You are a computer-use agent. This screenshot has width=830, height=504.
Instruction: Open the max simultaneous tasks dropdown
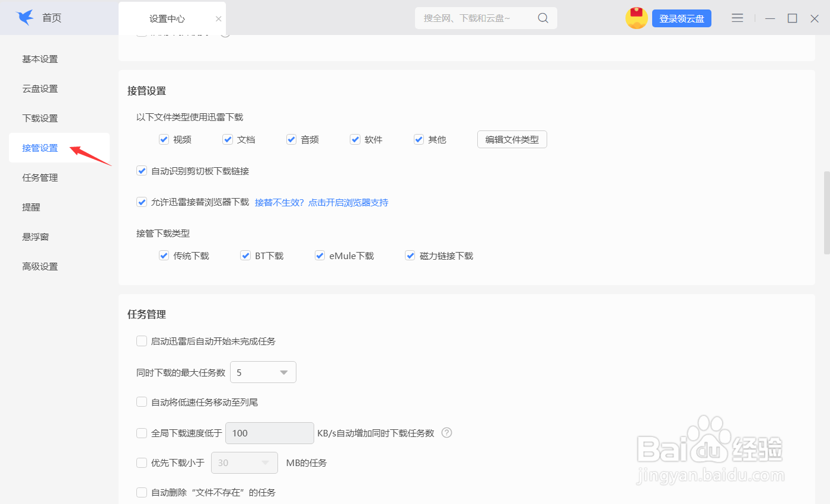(x=263, y=372)
